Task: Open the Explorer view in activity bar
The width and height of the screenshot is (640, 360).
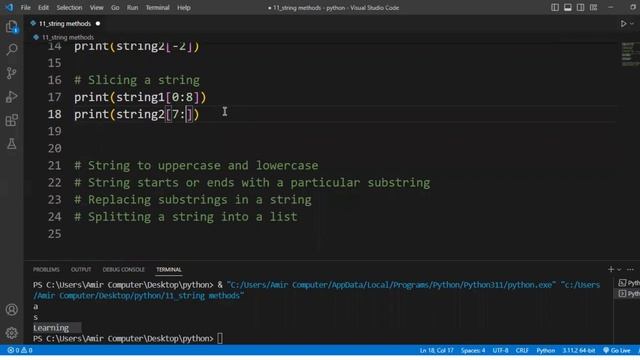Action: [11, 27]
